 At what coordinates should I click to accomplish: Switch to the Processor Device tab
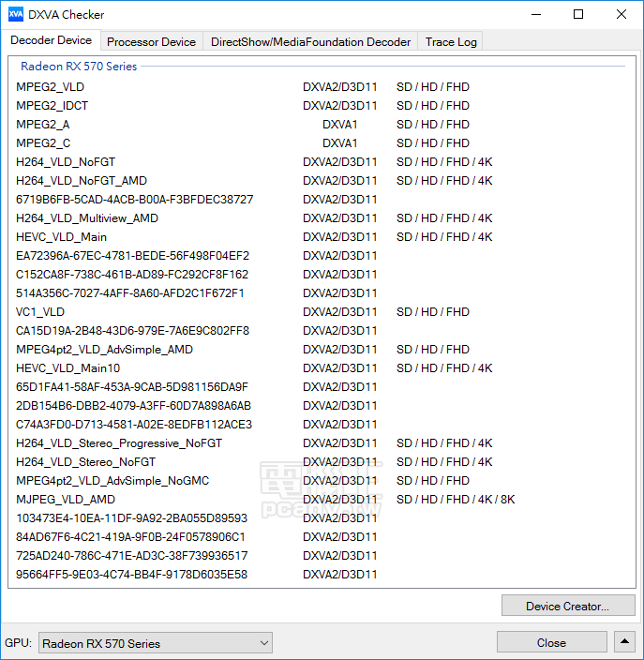pos(152,42)
